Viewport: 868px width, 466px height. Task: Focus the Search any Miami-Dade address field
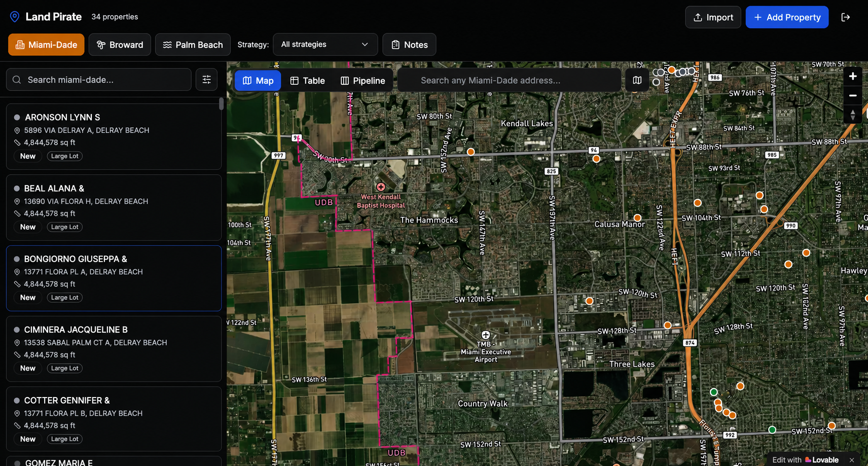click(509, 80)
